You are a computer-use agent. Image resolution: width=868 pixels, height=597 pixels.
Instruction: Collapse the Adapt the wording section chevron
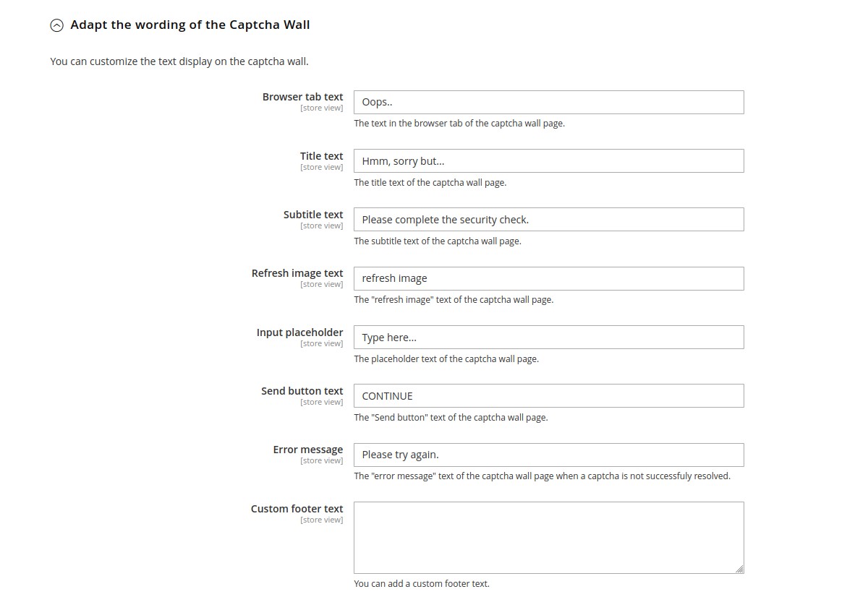56,25
